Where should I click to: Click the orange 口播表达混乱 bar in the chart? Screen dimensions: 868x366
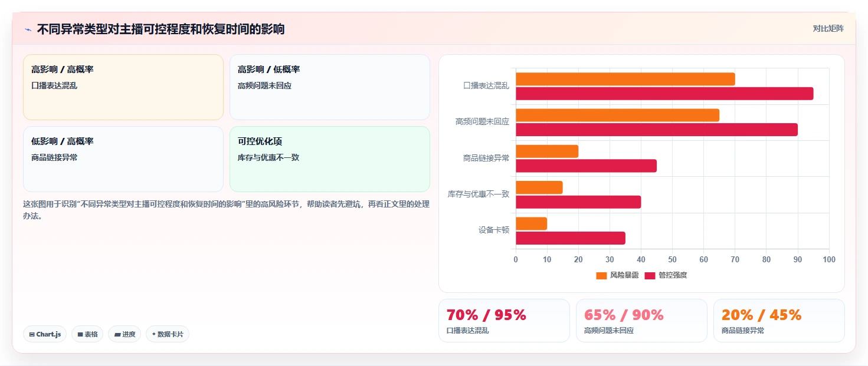click(x=625, y=79)
